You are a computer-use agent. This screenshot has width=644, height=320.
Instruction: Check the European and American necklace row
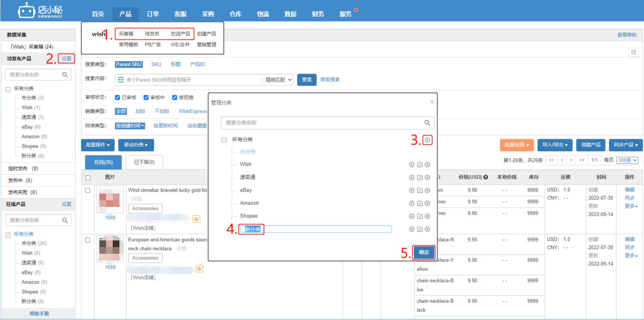88,240
